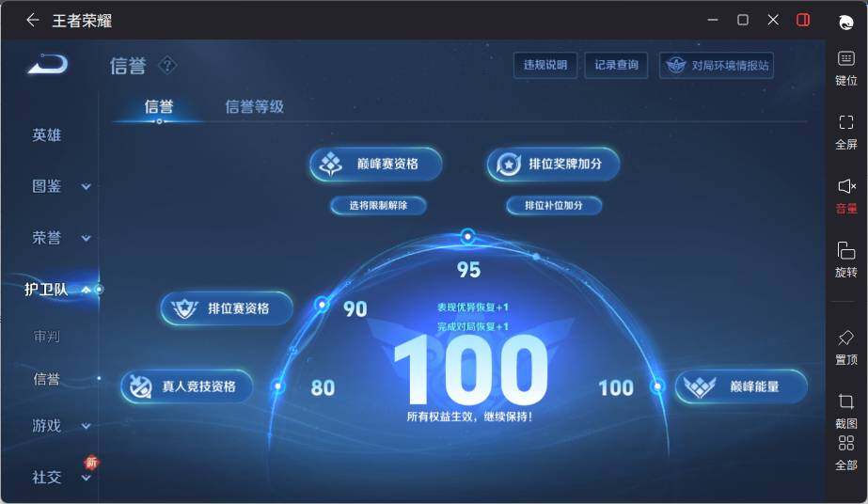The height and width of the screenshot is (504, 868).
Task: Select the 90 node on the arc
Action: click(x=322, y=304)
